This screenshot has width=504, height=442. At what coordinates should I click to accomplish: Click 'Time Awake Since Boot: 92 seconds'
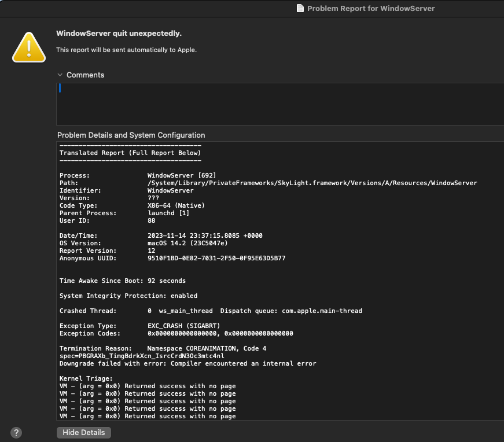[x=123, y=281]
